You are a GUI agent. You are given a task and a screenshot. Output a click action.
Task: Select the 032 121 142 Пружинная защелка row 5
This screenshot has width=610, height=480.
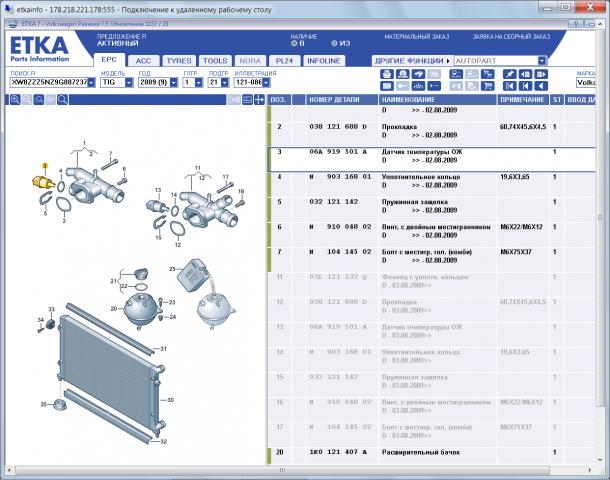point(432,210)
